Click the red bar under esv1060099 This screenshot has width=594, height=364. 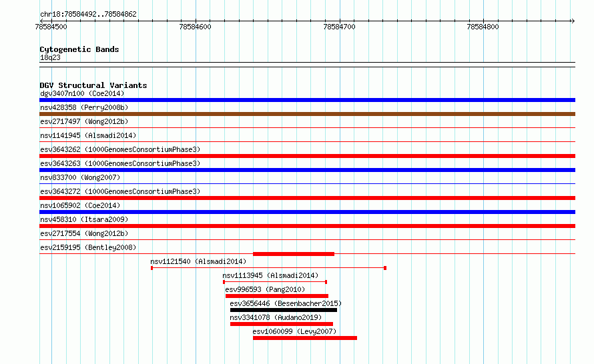click(305, 338)
